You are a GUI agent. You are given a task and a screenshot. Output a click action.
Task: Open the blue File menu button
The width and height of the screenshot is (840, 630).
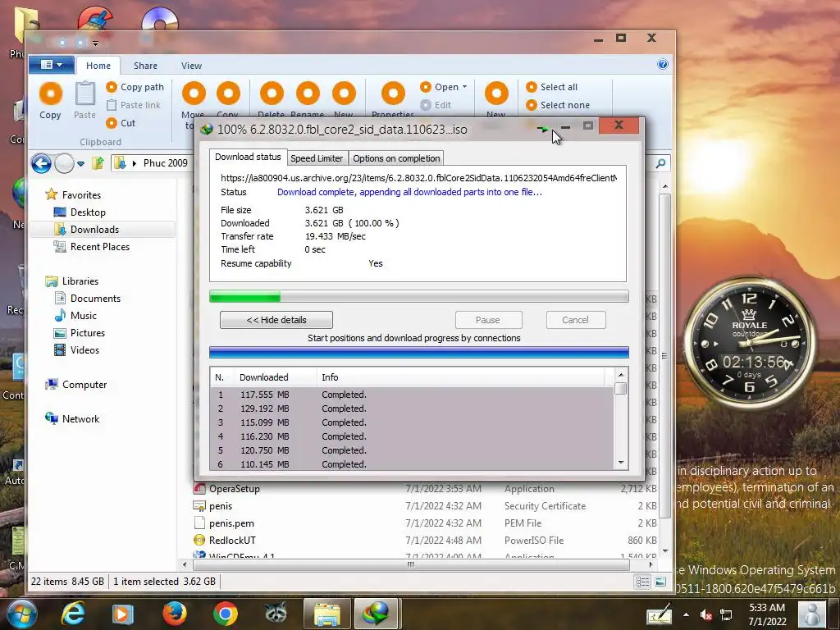coord(52,65)
